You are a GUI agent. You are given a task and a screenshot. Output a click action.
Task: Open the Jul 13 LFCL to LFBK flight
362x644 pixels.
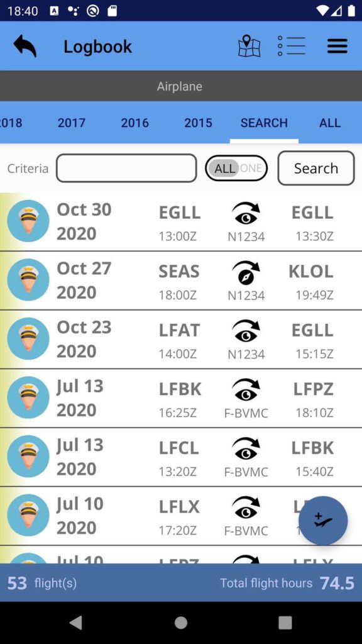[181, 457]
